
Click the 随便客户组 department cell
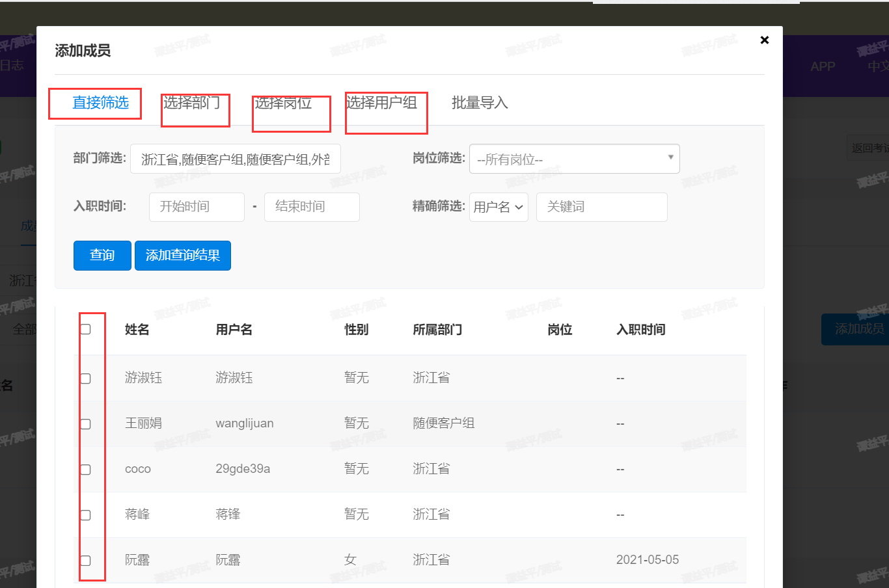pyautogui.click(x=444, y=423)
